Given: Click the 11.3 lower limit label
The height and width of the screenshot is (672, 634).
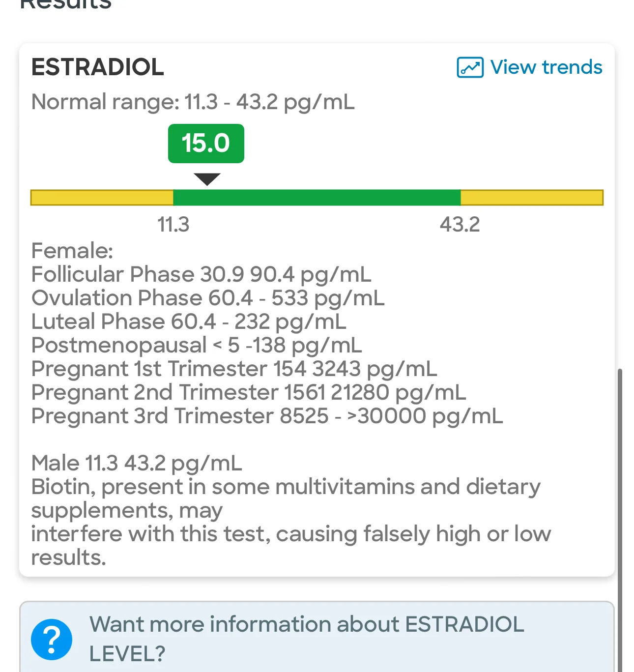Looking at the screenshot, I should [173, 225].
